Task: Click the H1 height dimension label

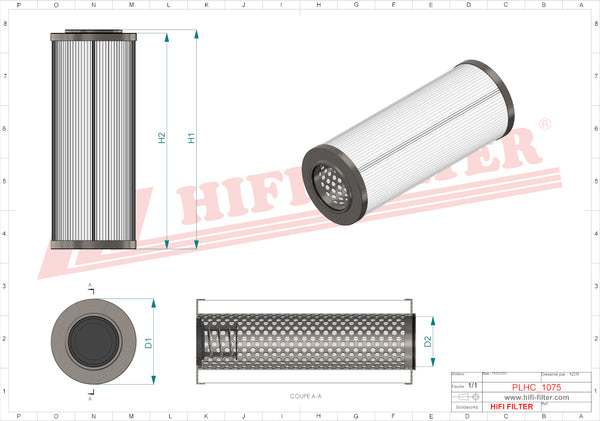Action: tap(192, 139)
